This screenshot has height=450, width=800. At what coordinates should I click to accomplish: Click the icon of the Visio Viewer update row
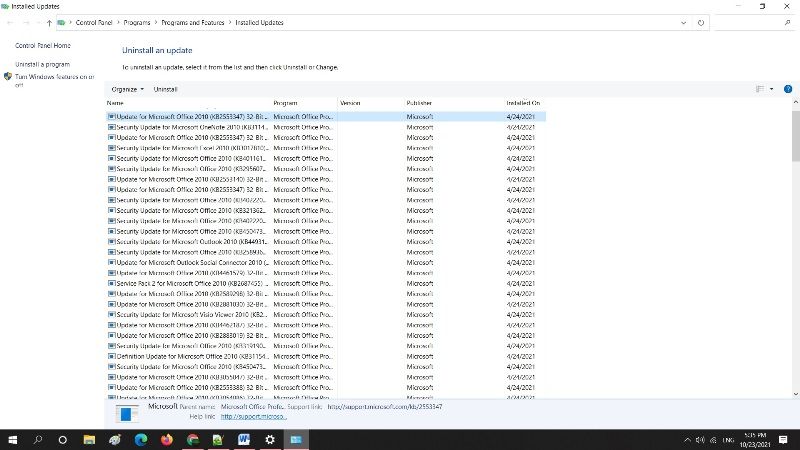coord(112,315)
